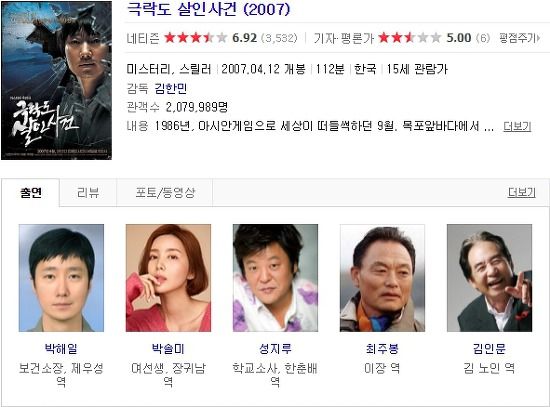Open 박해일 actor photo
550x407 pixels.
click(61, 278)
